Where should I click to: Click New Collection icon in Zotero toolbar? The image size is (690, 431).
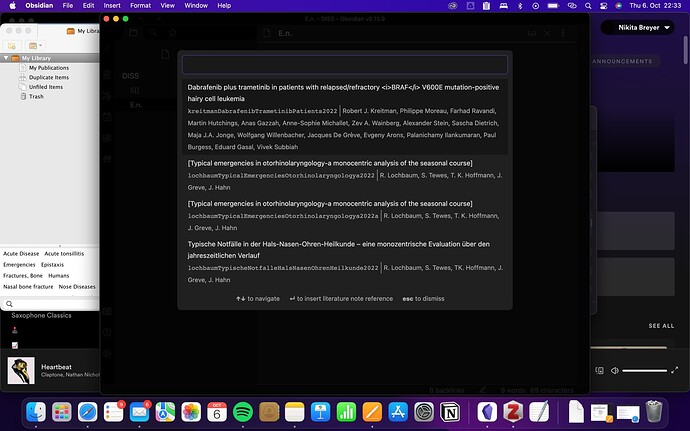pyautogui.click(x=12, y=46)
